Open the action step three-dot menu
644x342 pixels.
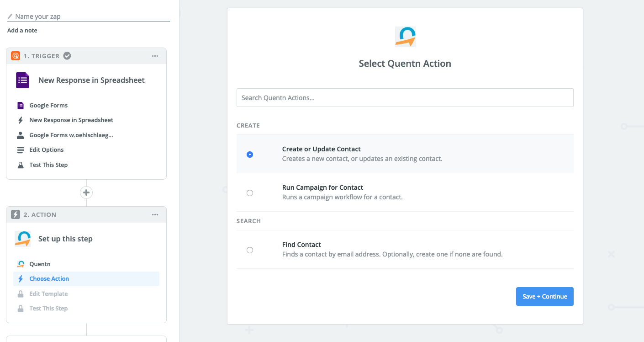tap(155, 214)
